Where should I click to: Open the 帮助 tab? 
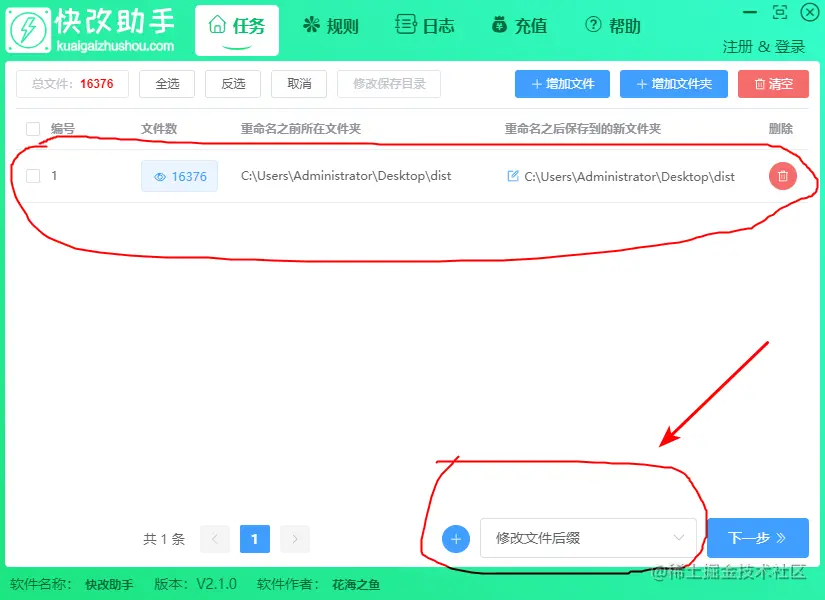coord(613,25)
